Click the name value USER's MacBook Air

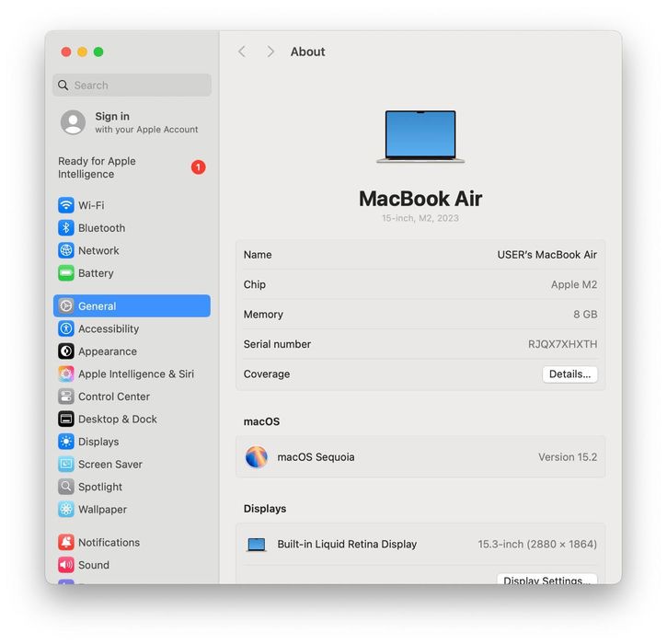pyautogui.click(x=547, y=255)
